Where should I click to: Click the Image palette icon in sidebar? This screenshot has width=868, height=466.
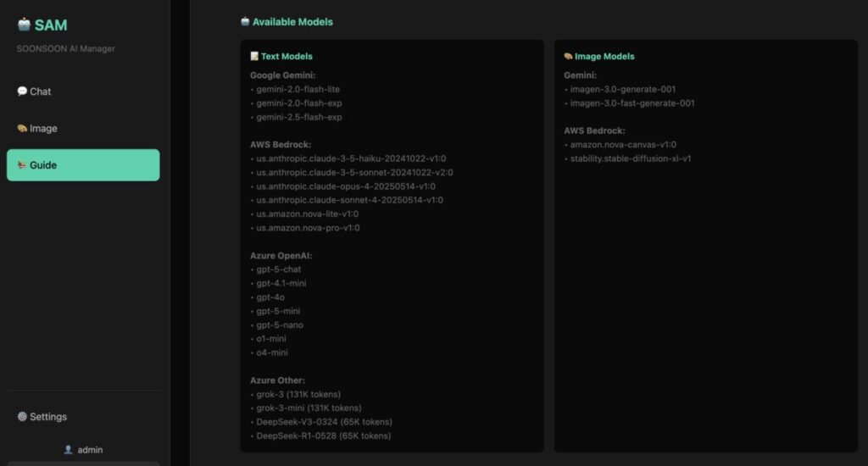coord(22,128)
